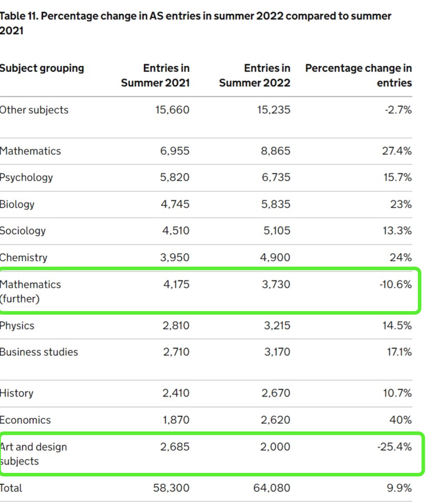
Task: Click the Total 2022 entries value 64,080
Action: (x=272, y=488)
